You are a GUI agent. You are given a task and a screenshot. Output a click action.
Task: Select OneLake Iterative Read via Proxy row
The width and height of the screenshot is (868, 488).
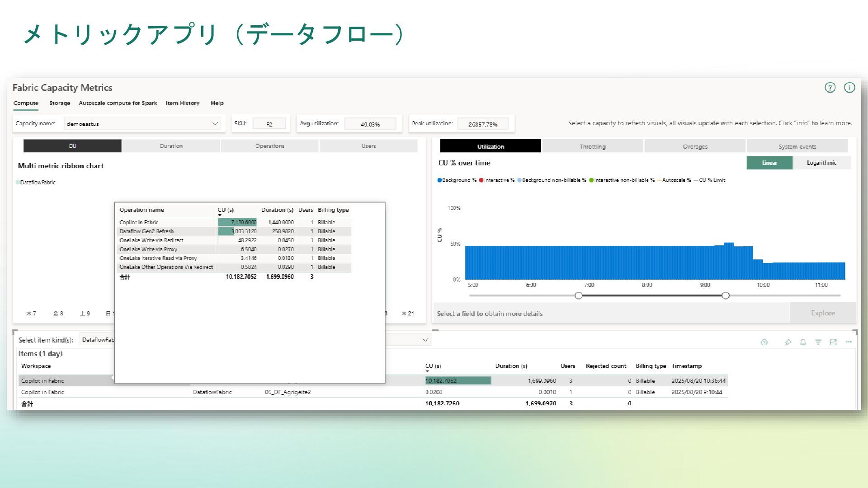click(234, 258)
